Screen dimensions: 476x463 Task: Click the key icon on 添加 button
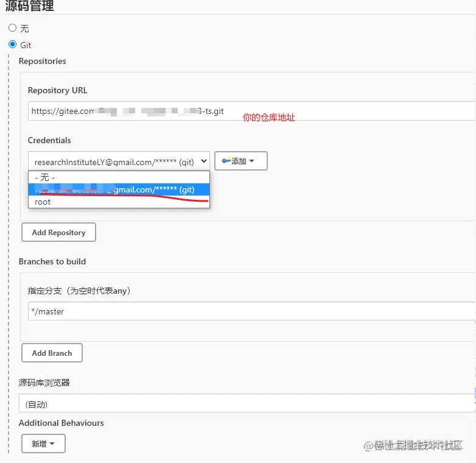coord(226,161)
